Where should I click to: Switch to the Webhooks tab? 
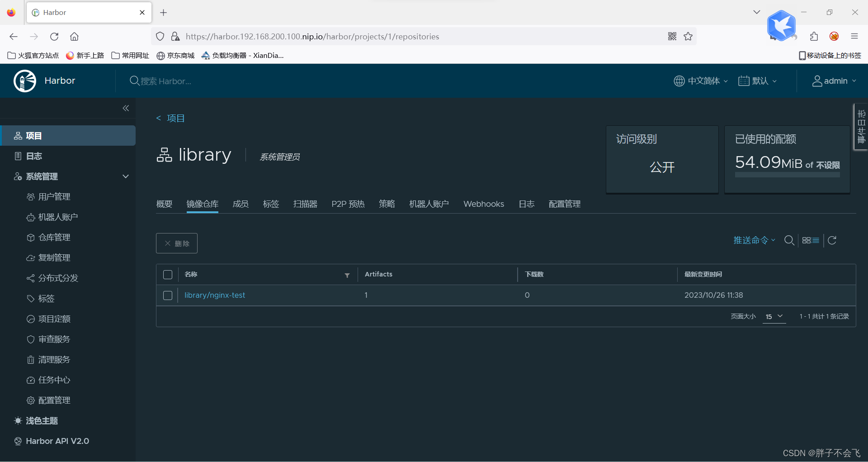click(x=484, y=204)
